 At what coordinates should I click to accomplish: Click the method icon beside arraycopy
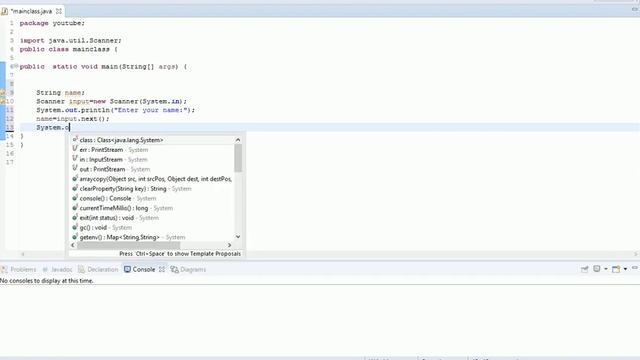(x=75, y=178)
